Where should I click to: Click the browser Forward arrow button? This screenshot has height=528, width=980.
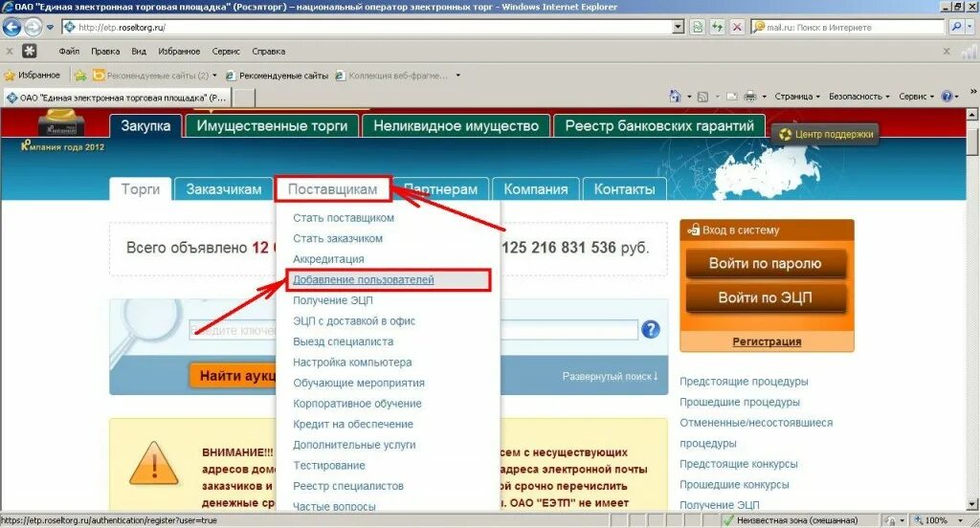[x=33, y=27]
